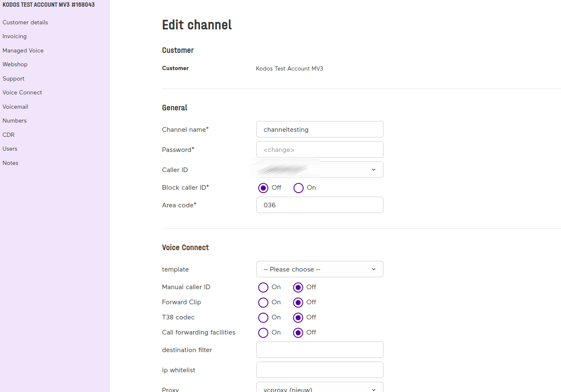The width and height of the screenshot is (561, 392).
Task: Open Customer details in sidebar
Action: [x=25, y=23]
